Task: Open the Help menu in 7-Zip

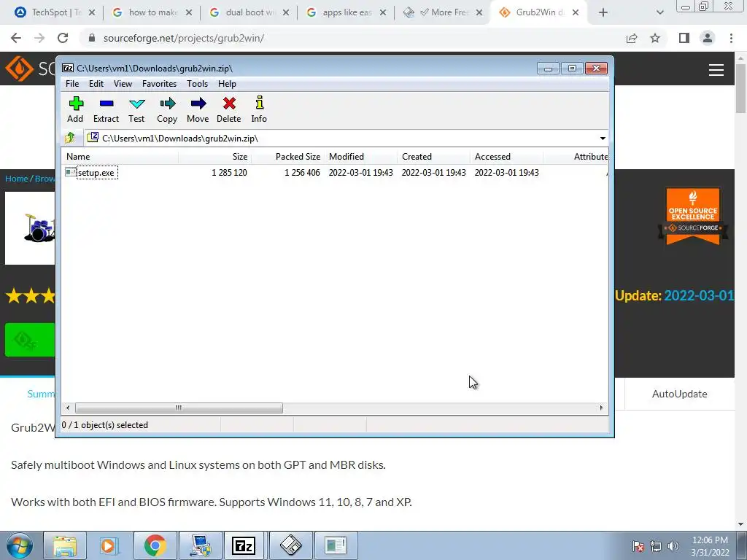Action: [x=228, y=84]
